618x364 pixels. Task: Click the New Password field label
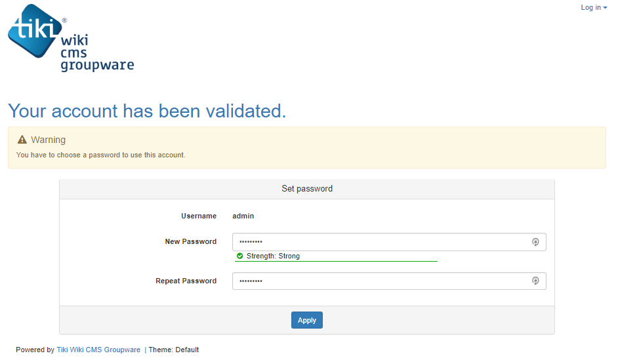pos(190,242)
